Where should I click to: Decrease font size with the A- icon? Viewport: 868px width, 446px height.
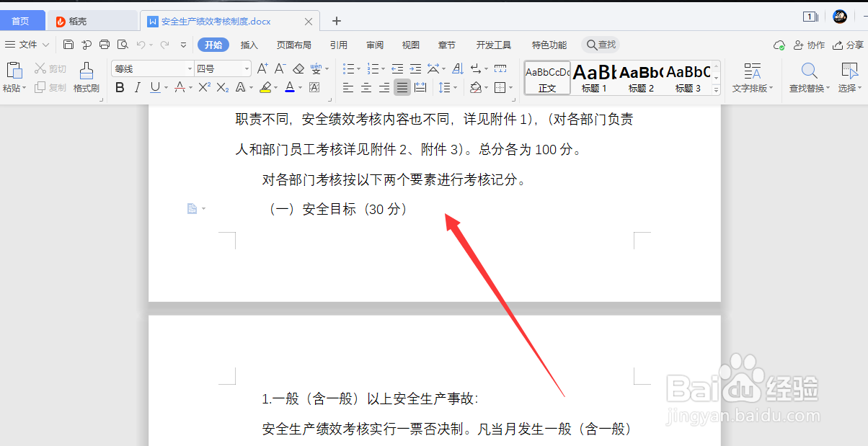coord(280,68)
